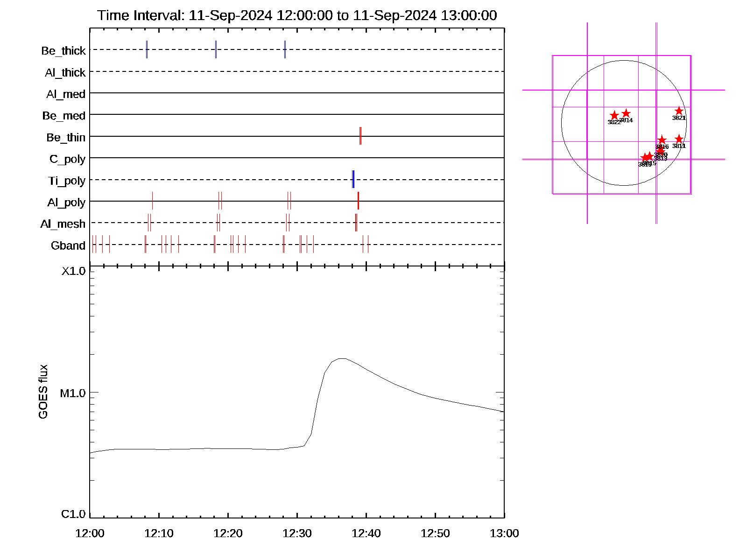Click the last red Al_poly marker
The width and height of the screenshot is (747, 560).
click(358, 201)
